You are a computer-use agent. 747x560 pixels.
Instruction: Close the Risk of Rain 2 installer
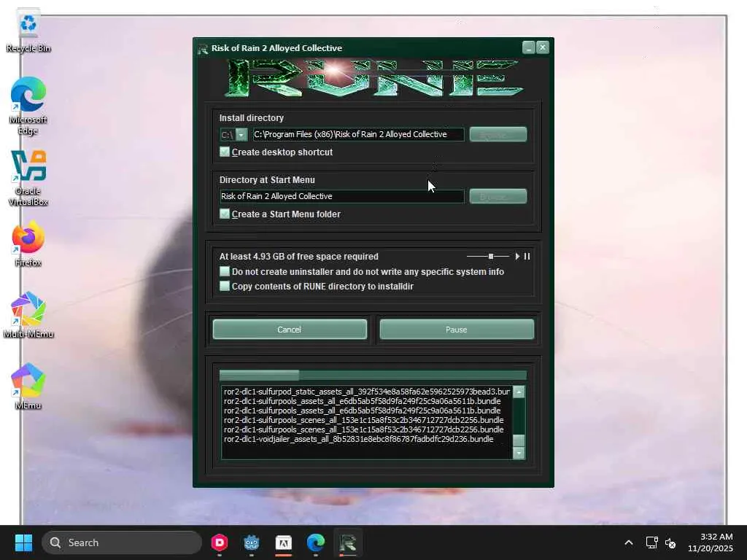(x=543, y=47)
